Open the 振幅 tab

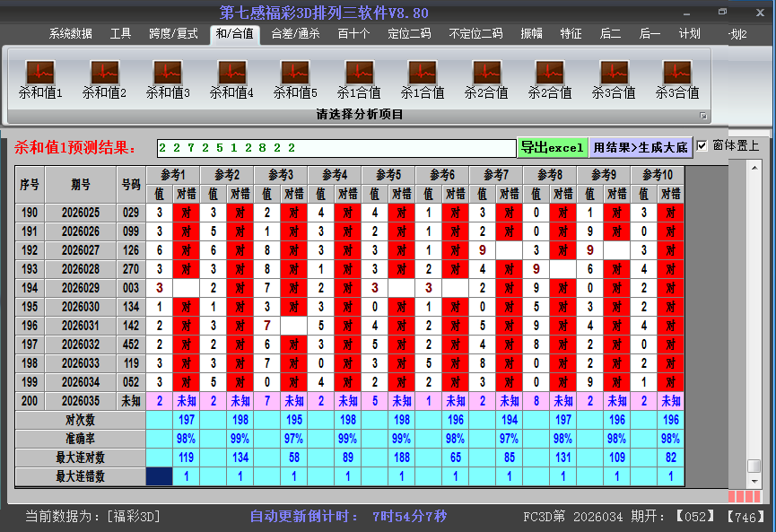(x=532, y=34)
